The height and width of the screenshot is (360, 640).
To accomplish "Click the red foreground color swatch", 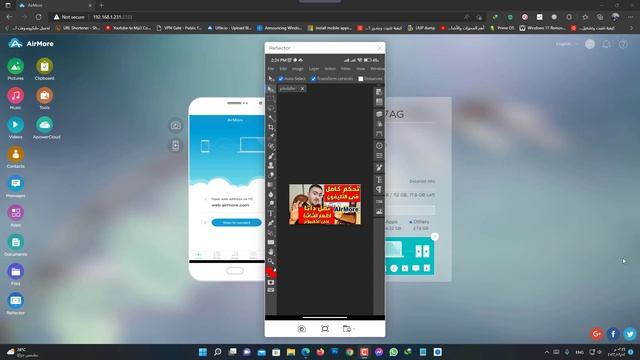I will click(270, 272).
